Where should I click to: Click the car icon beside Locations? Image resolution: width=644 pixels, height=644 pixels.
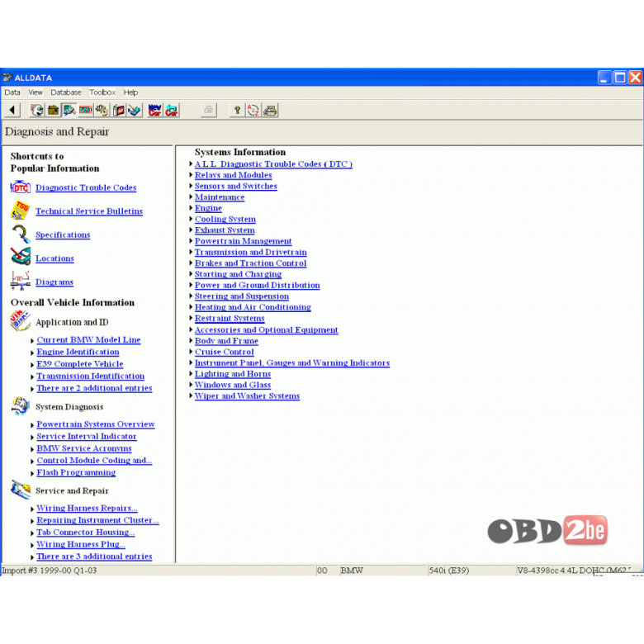pos(21,257)
